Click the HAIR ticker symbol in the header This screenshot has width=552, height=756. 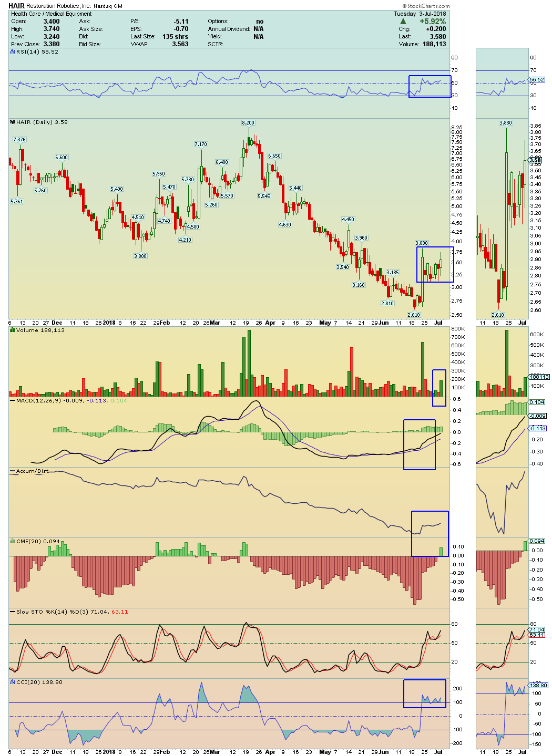[x=16, y=6]
